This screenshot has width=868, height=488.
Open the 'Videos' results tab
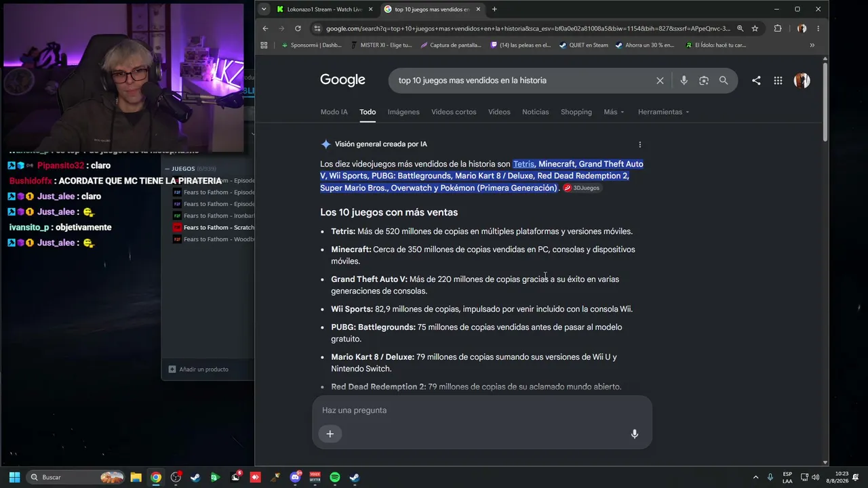499,112
